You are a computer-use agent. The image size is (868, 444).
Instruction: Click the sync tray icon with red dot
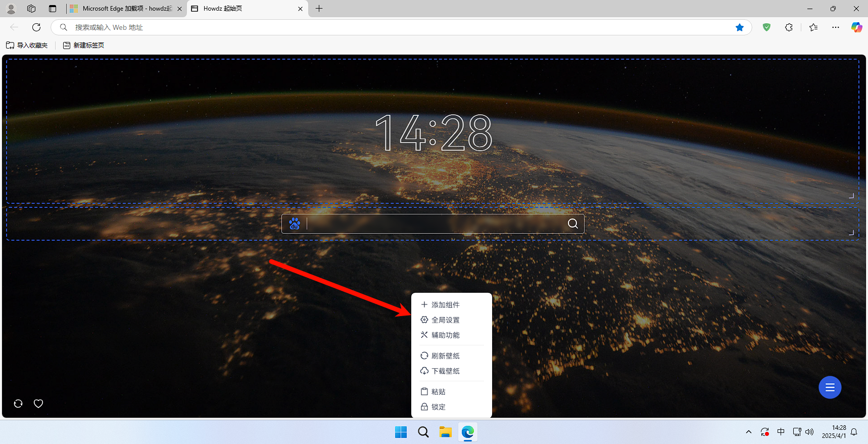tap(764, 432)
